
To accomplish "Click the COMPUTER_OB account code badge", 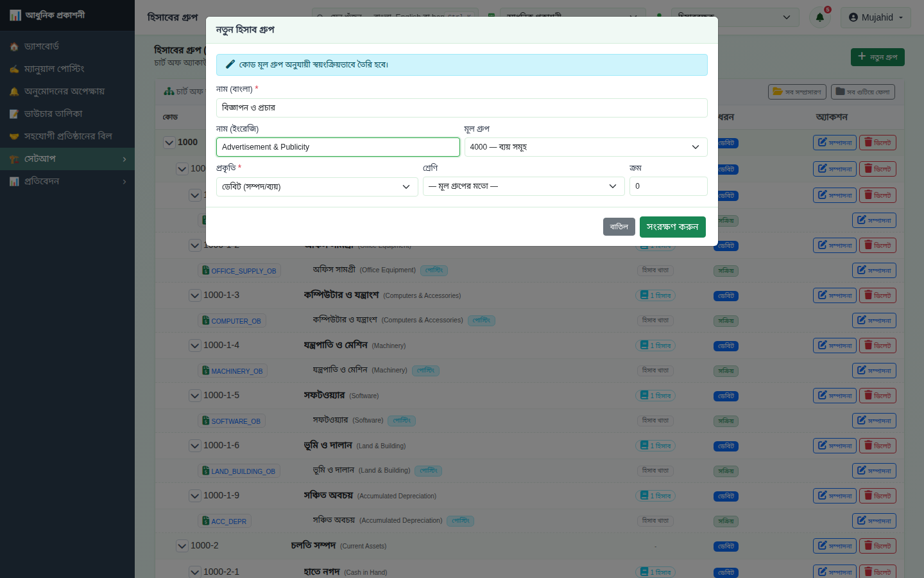I will 232,321.
